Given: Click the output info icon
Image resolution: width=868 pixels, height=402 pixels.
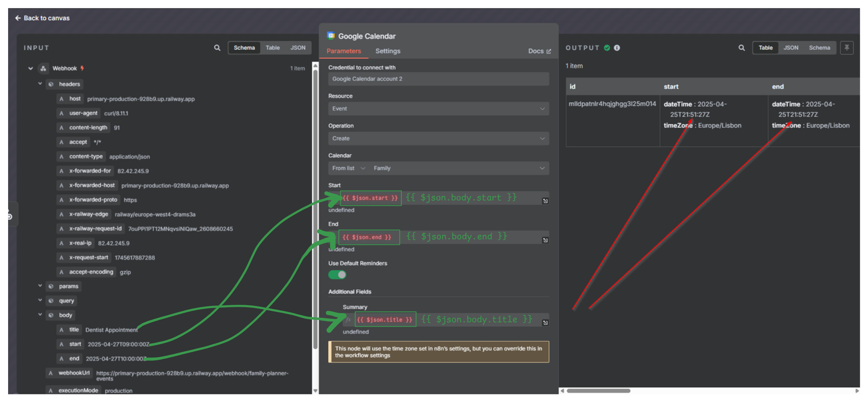Looking at the screenshot, I should pyautogui.click(x=617, y=48).
